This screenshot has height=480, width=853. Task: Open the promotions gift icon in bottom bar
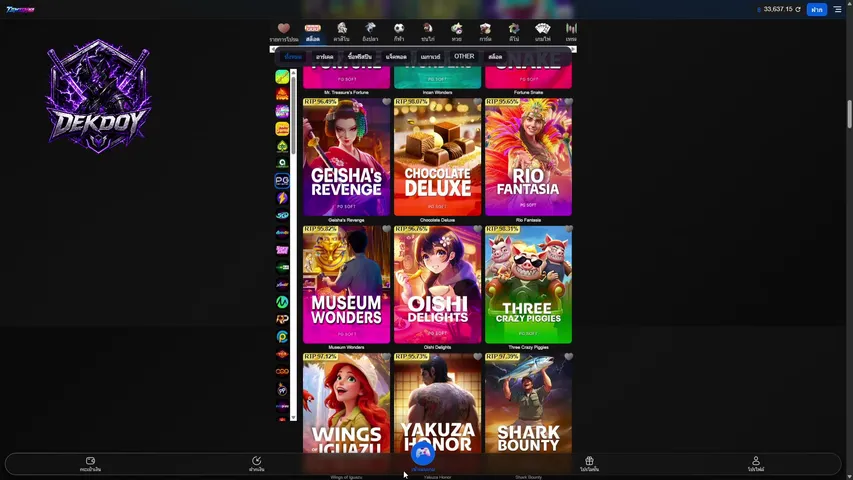click(x=589, y=464)
